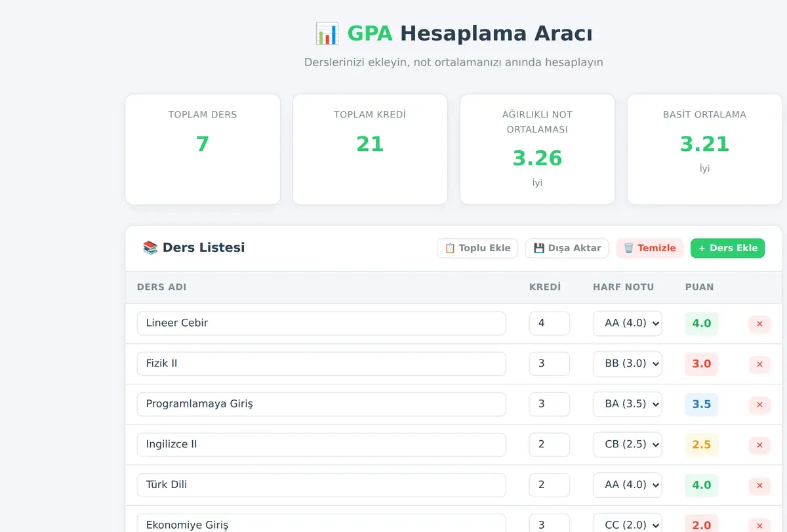The height and width of the screenshot is (532, 787).
Task: Click the Dışa Aktar export button
Action: [x=567, y=248]
